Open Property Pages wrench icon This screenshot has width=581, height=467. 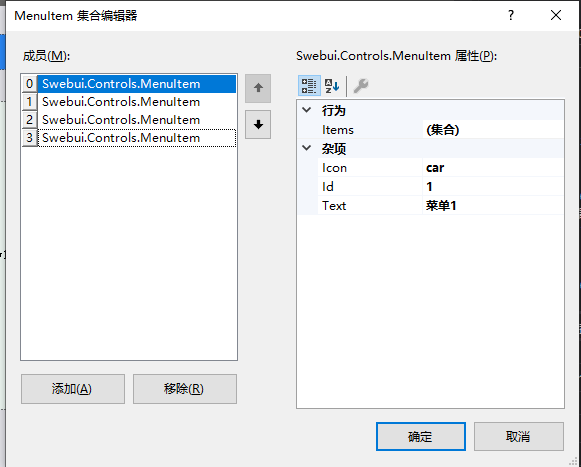click(361, 86)
